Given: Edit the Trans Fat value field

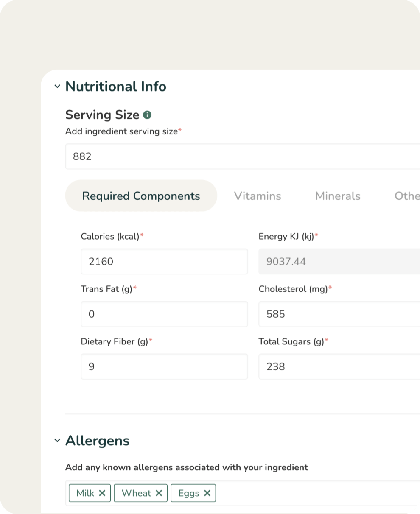Looking at the screenshot, I should coord(164,314).
